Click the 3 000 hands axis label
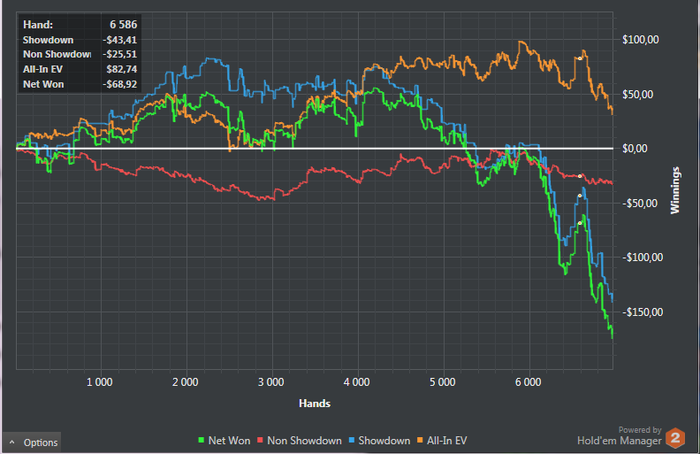Image resolution: width=700 pixels, height=454 pixels. (x=271, y=382)
